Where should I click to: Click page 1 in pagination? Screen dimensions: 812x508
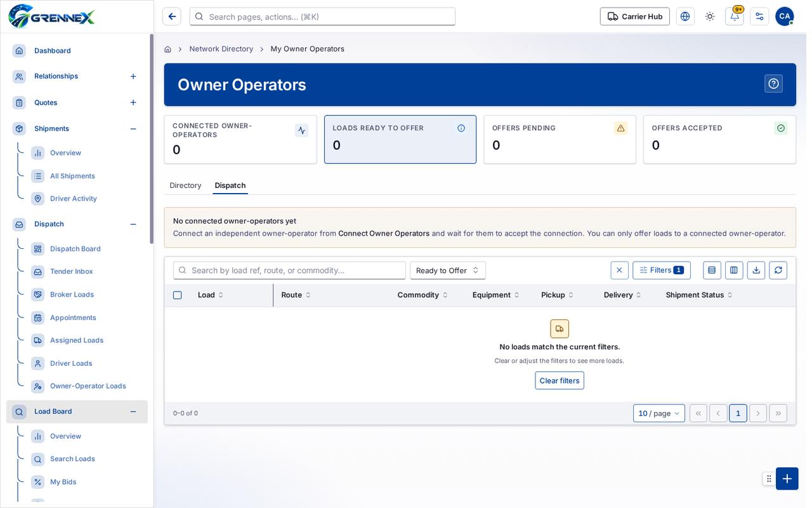pos(738,413)
